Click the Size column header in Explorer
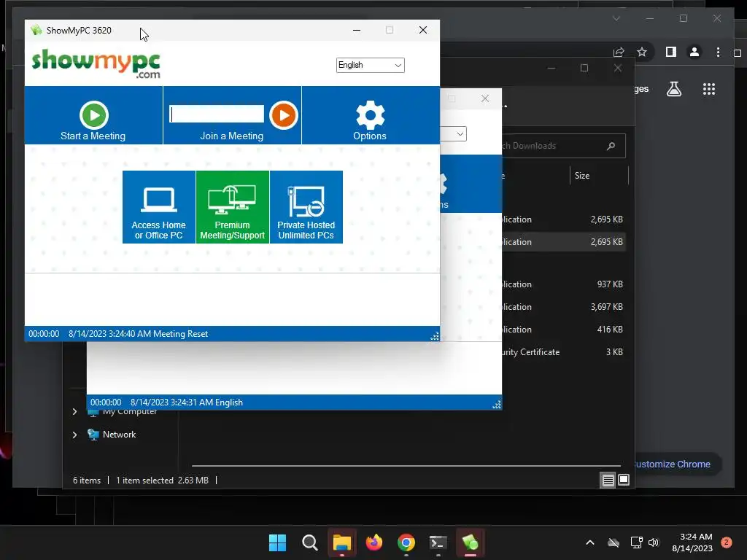Screen dimensions: 747x560 (582, 176)
